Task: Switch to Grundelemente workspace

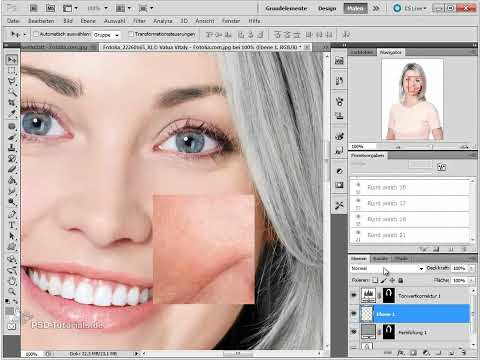Action: (x=286, y=8)
